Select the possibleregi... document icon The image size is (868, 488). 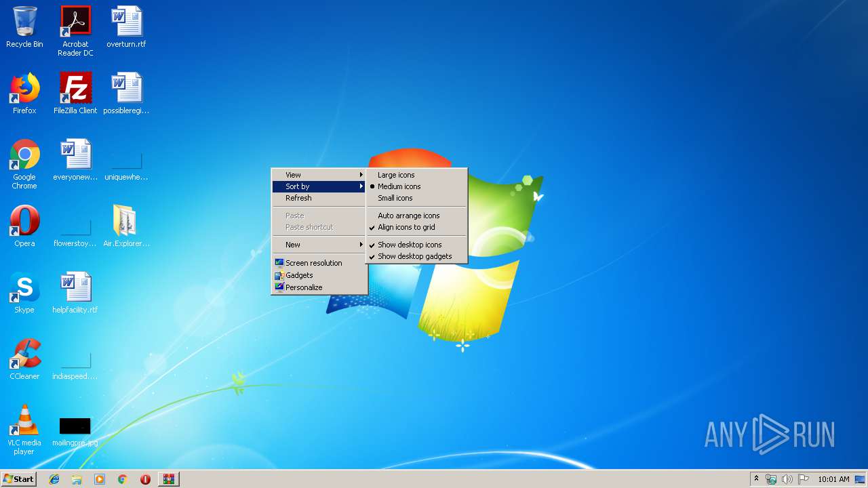126,94
